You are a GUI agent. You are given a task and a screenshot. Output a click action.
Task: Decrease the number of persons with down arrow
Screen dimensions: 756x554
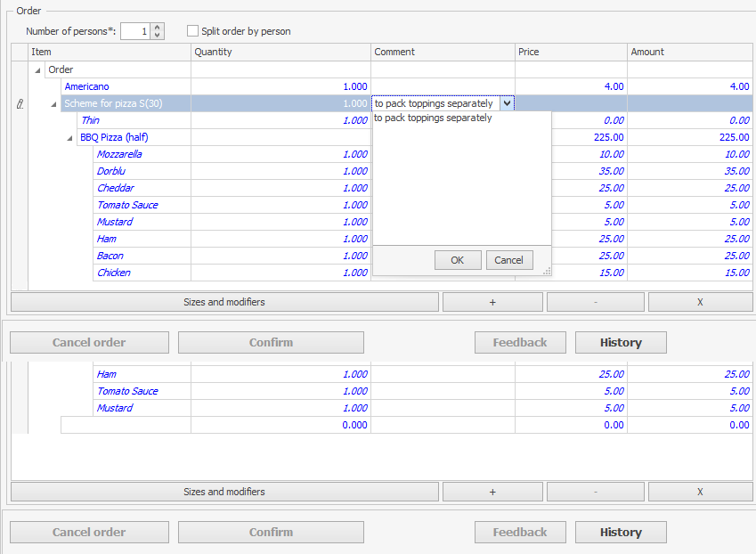(158, 36)
